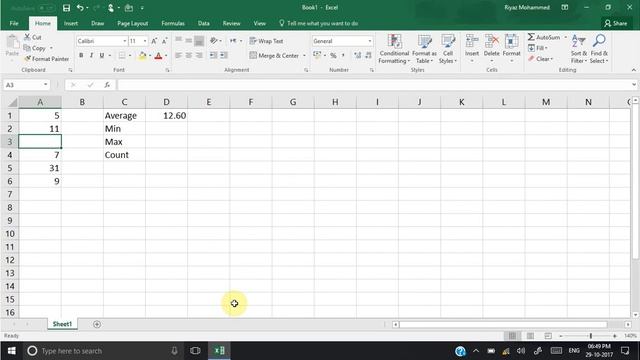The height and width of the screenshot is (360, 640).
Task: Open the Format cells dropdown
Action: click(x=511, y=49)
